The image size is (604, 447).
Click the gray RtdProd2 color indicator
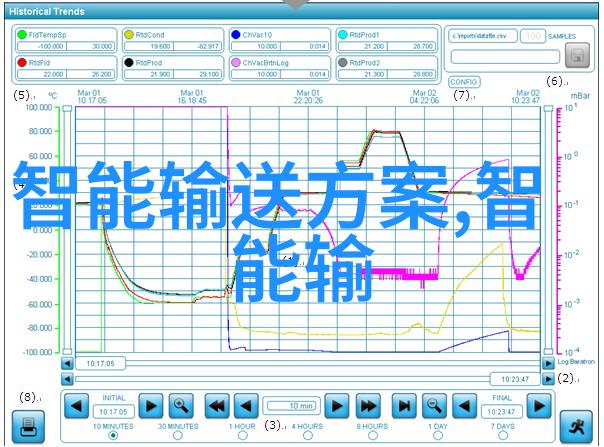click(x=342, y=62)
